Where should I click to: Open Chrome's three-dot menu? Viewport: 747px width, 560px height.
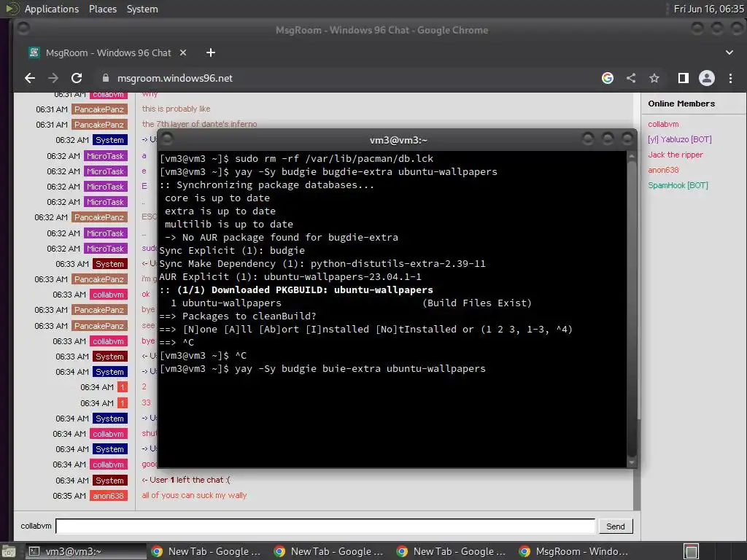pos(730,78)
